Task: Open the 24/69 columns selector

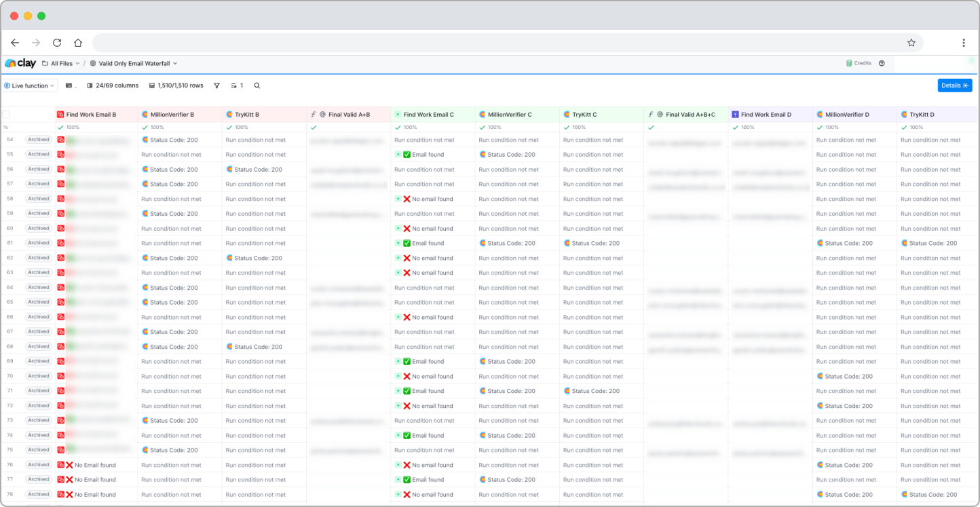Action: point(113,86)
